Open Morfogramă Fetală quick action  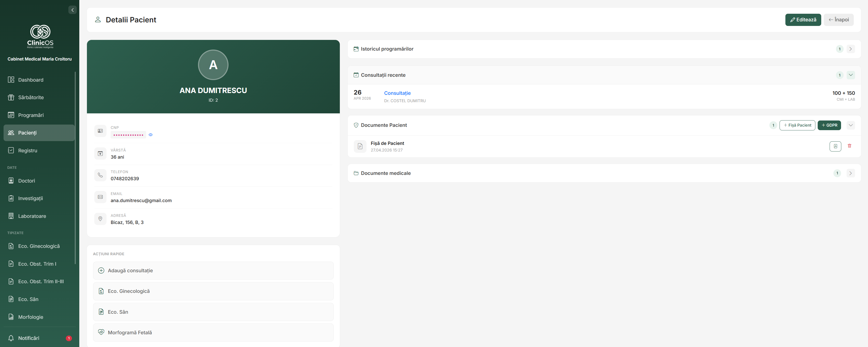(x=213, y=333)
